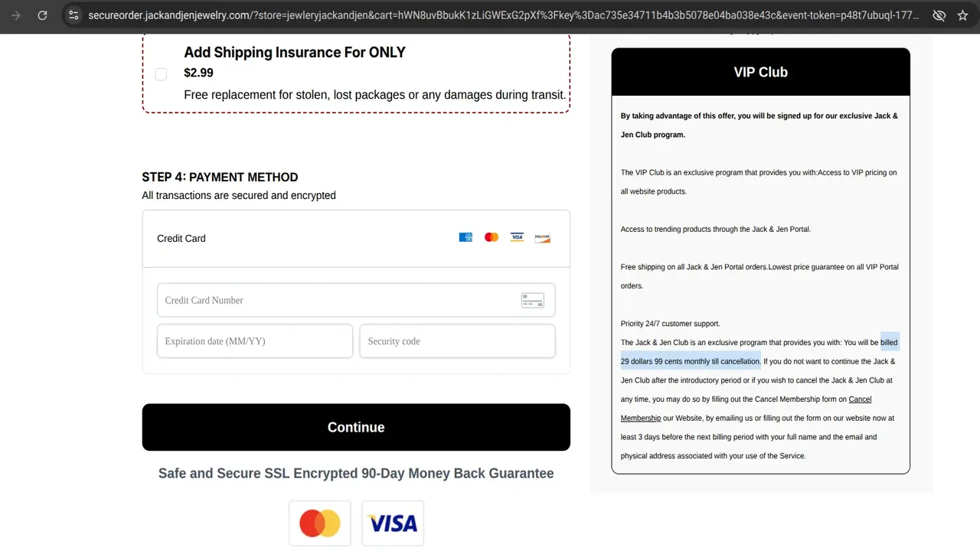The width and height of the screenshot is (980, 551).
Task: Click the Expiration date (MM/YY) field
Action: 254,341
